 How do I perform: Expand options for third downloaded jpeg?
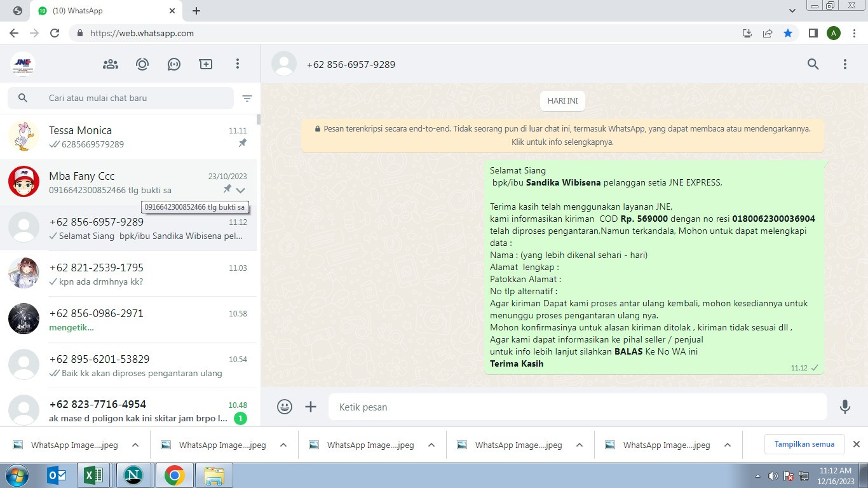coord(431,445)
